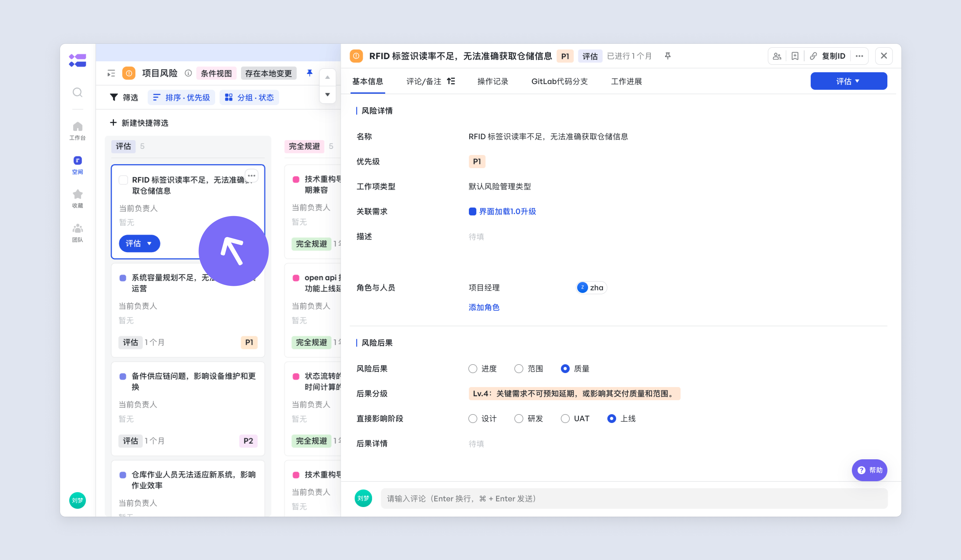Open more options on RFID card

(251, 176)
